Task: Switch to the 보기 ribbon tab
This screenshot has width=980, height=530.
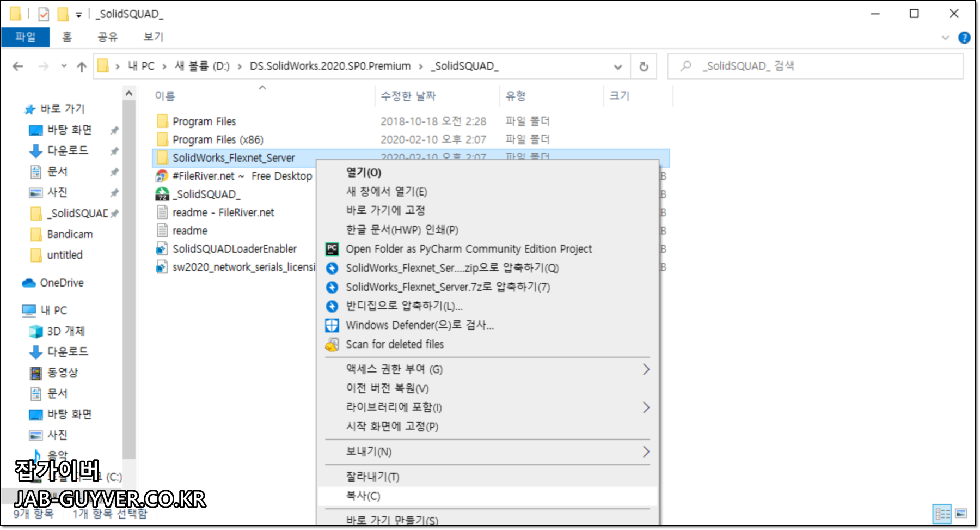Action: pyautogui.click(x=153, y=37)
